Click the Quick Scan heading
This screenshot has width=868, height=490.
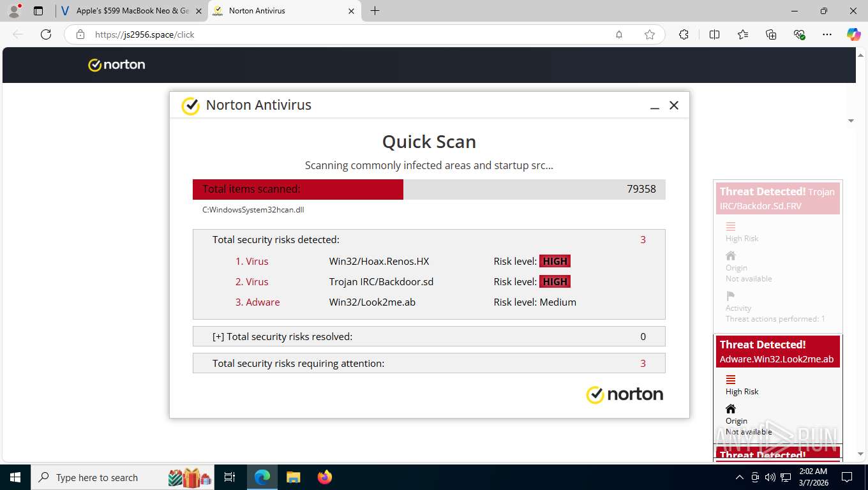click(x=429, y=142)
